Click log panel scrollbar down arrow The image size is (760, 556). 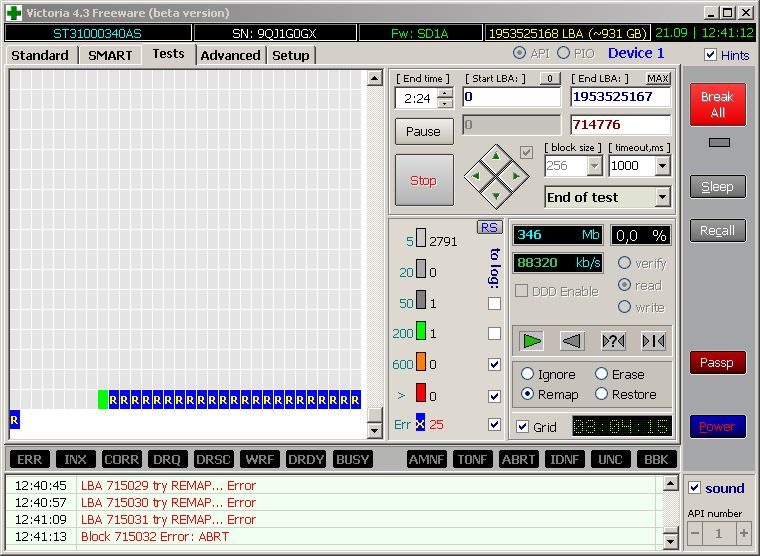[x=670, y=541]
